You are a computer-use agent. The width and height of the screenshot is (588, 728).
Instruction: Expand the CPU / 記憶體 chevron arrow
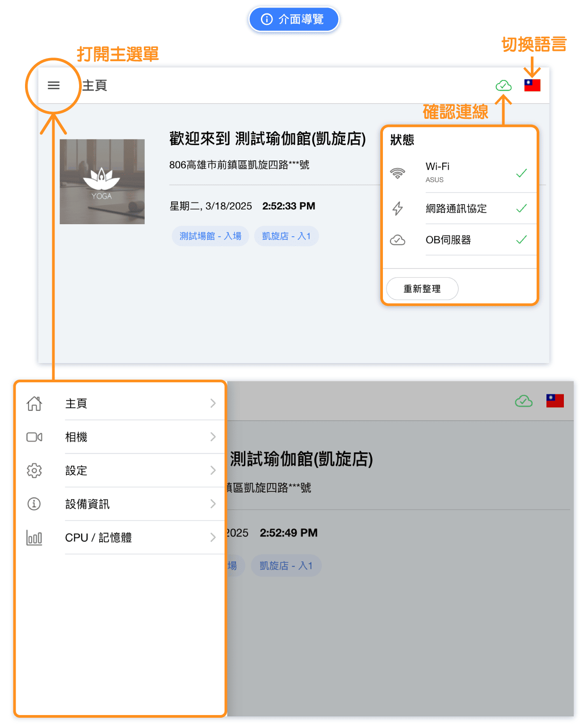click(x=213, y=537)
